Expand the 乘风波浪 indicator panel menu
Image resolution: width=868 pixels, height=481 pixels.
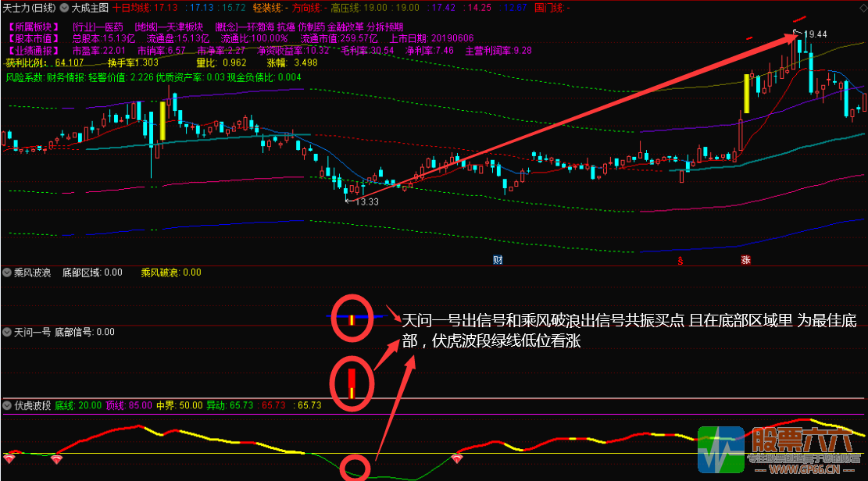tap(8, 273)
